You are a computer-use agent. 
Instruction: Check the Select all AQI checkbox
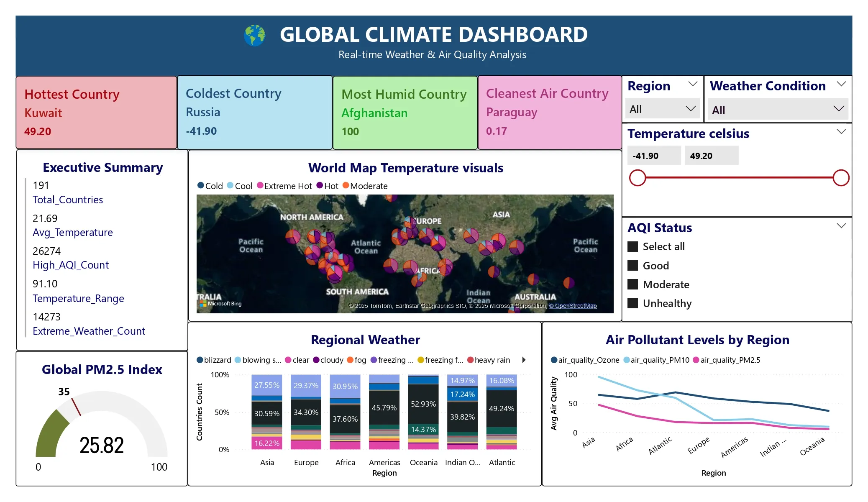633,246
